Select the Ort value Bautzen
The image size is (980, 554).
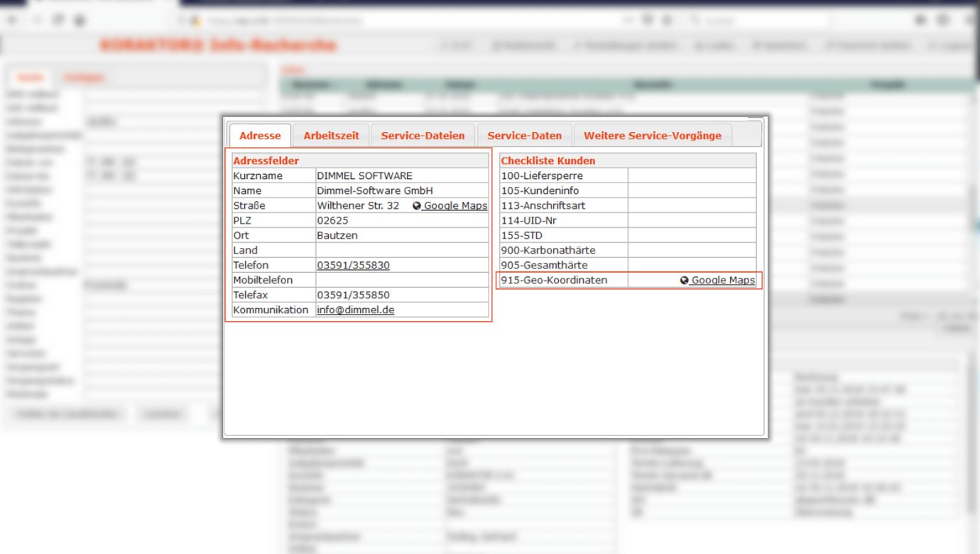pyautogui.click(x=337, y=236)
